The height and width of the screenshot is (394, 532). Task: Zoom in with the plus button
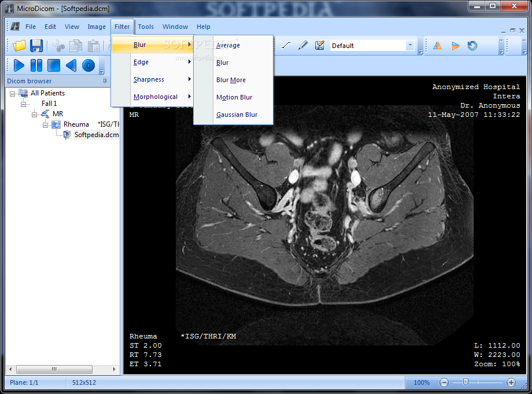(x=511, y=382)
